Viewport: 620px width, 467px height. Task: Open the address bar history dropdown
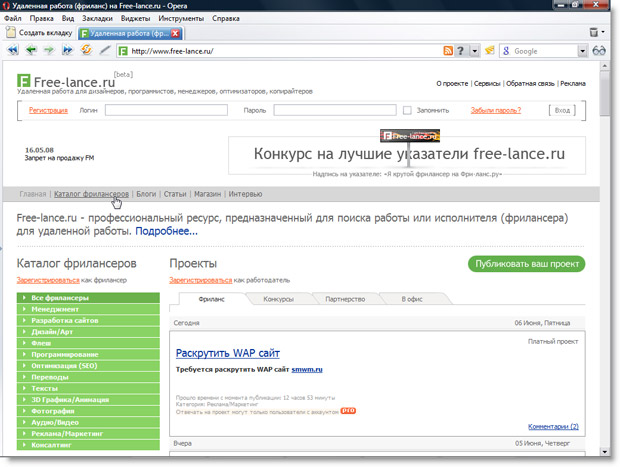(x=474, y=51)
